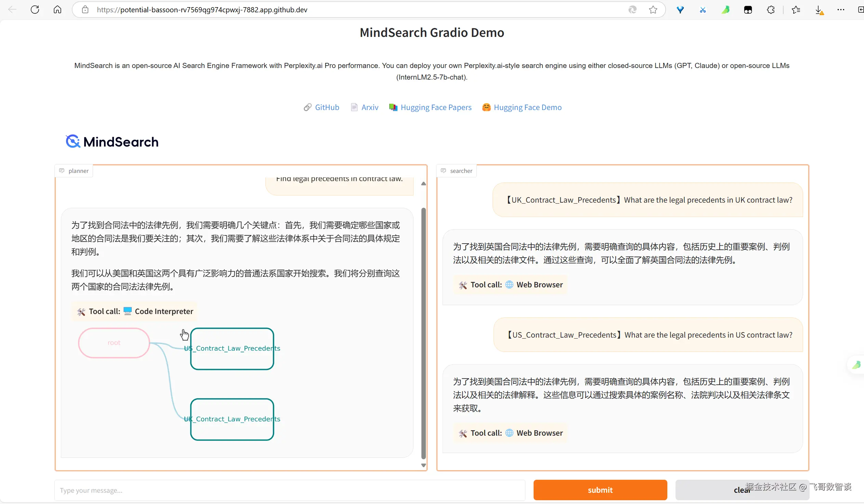The height and width of the screenshot is (504, 864).
Task: Expand the first Web Browser tool call
Action: point(511,285)
